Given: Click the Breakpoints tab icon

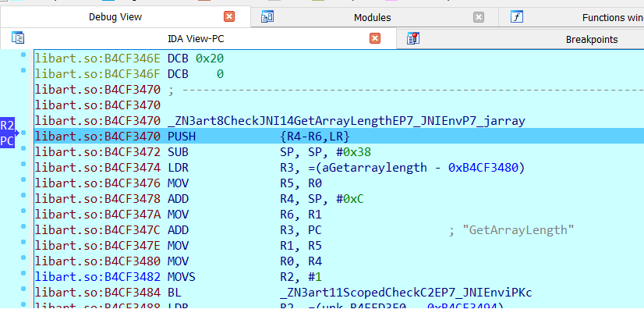Looking at the screenshot, I should click(412, 39).
